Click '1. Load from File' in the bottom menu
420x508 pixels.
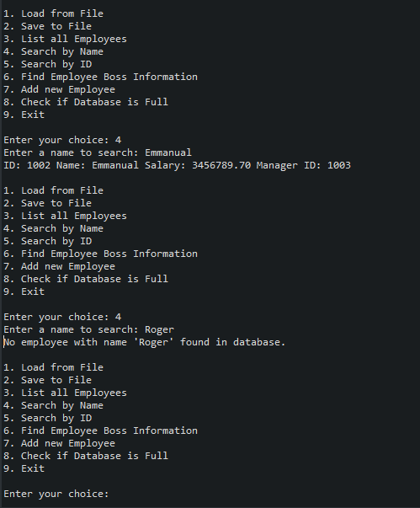[x=53, y=367]
